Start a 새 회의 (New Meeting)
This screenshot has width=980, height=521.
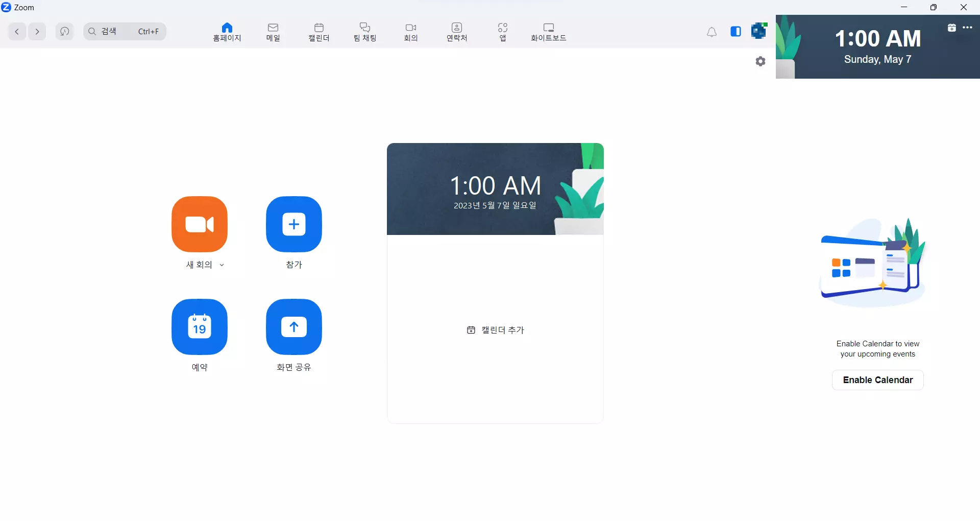coord(199,225)
